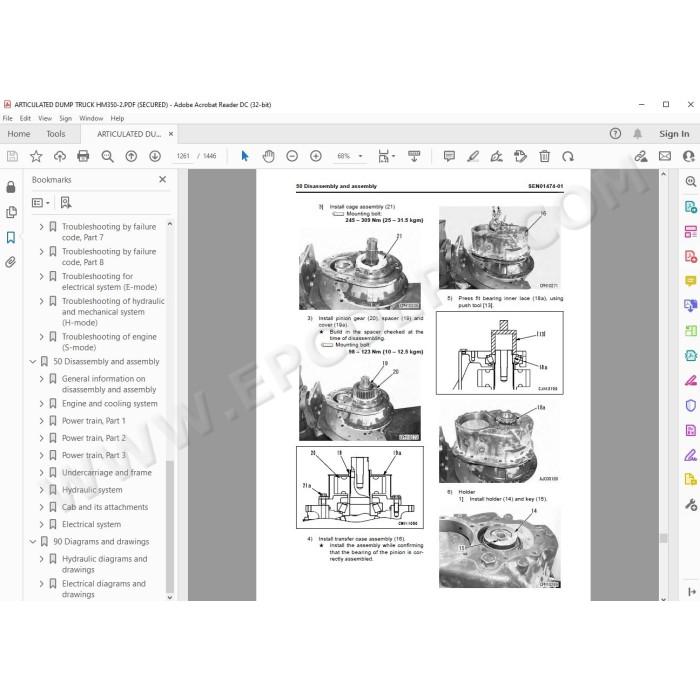Screen dimensions: 700x700
Task: Open the Power train, Part 2 bookmark
Action: tap(94, 438)
